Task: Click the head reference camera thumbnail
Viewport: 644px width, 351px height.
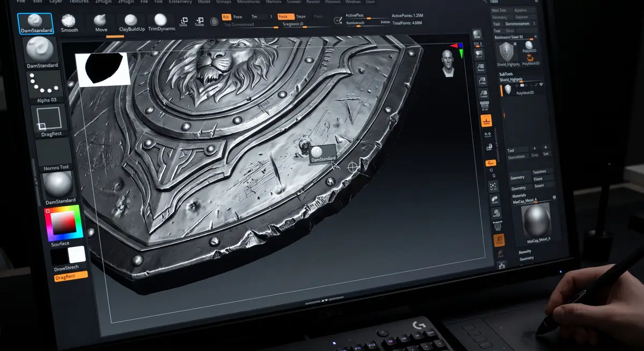Action: pos(448,63)
